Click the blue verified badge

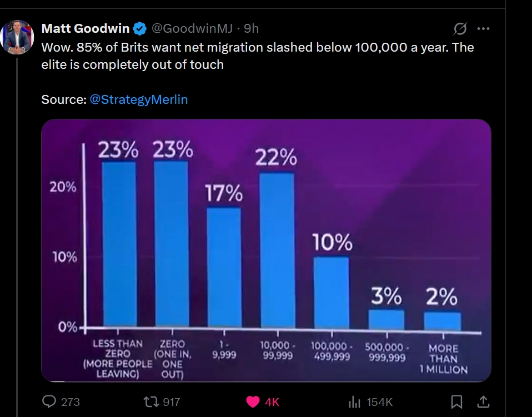(x=140, y=28)
